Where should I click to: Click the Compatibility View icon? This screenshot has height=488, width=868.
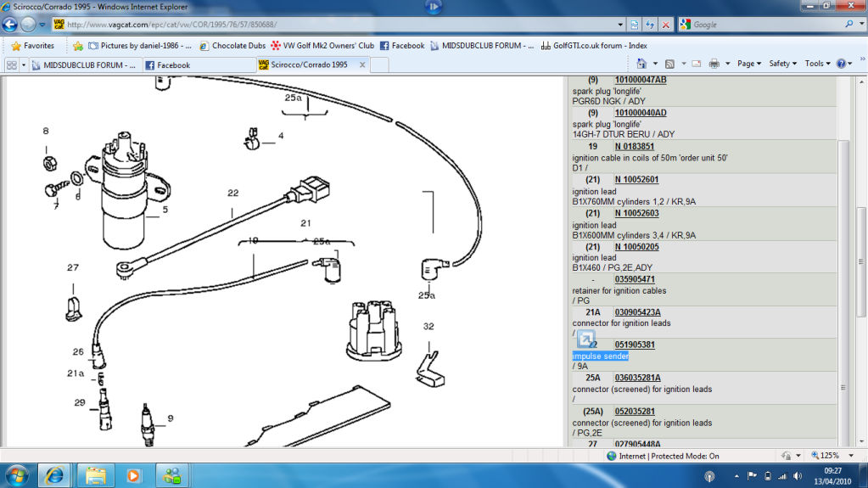635,25
